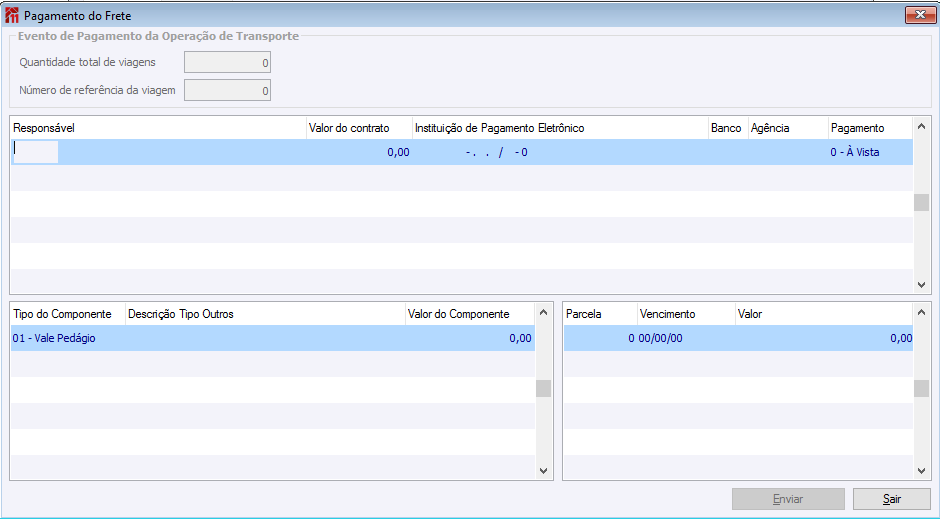Click the component grid scrollbar thumb
The height and width of the screenshot is (519, 940).
coord(544,388)
